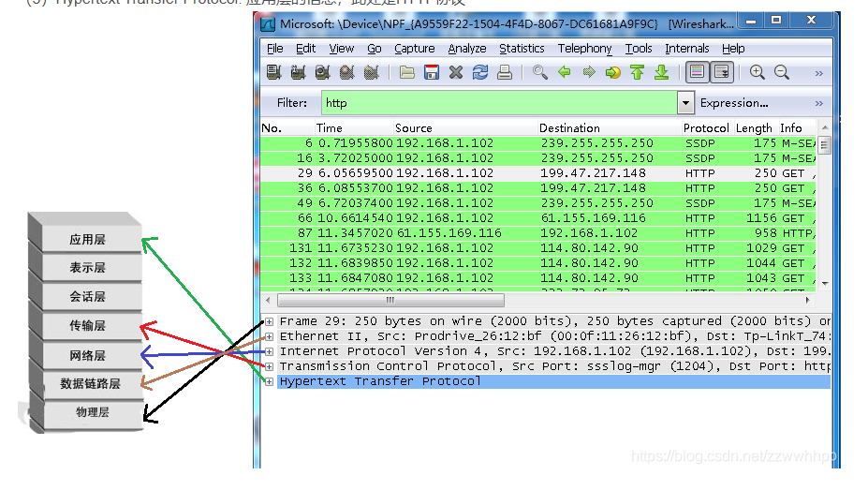This screenshot has width=868, height=490.
Task: Select packet 133 HTTP row
Action: point(538,278)
